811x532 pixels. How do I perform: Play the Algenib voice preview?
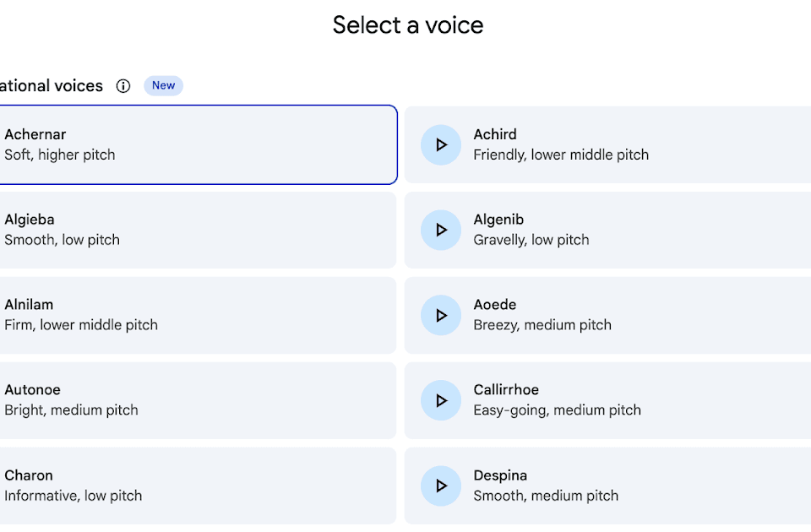[441, 230]
